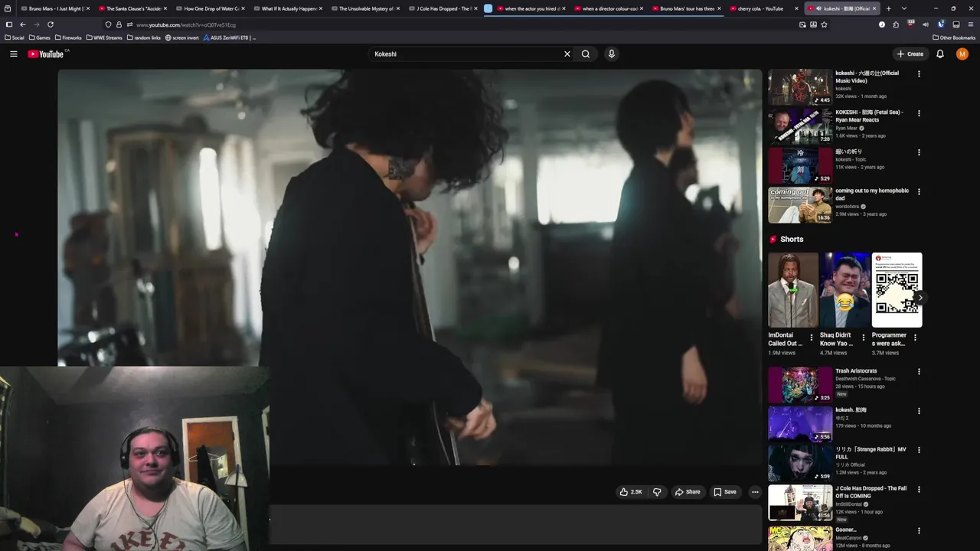Bookmark this page with star icon
The image size is (980, 551).
coord(824,24)
